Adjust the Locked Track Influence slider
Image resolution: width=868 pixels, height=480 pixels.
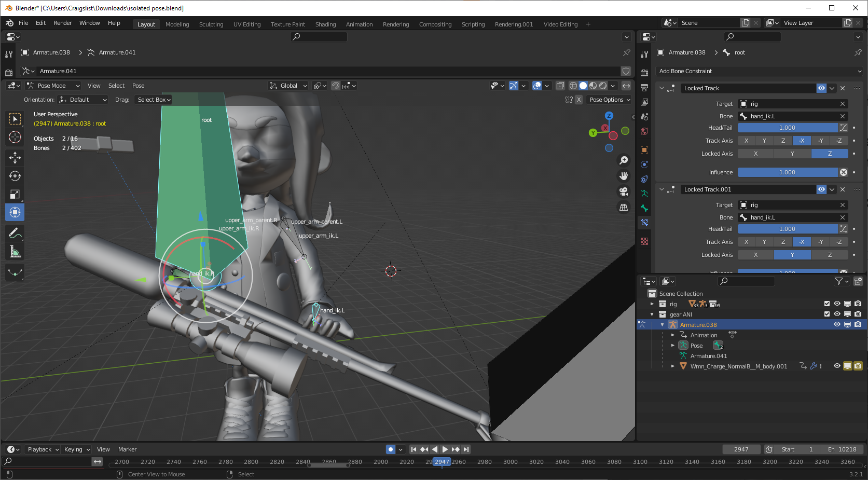(x=787, y=172)
